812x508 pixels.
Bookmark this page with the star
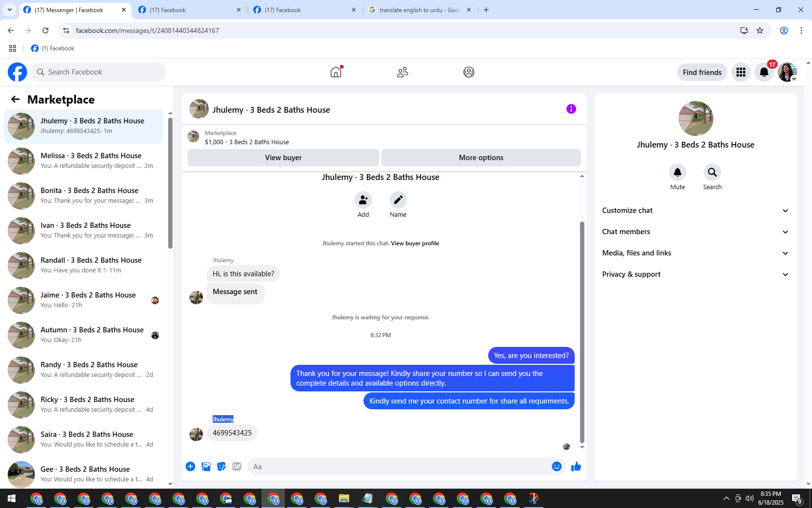pyautogui.click(x=760, y=30)
